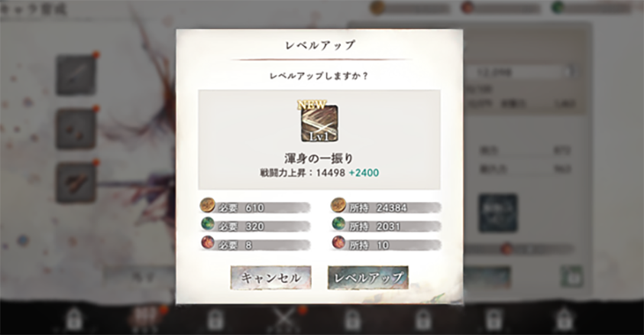Click the green orb icon beside 所持 2031
The height and width of the screenshot is (335, 644).
[x=338, y=224]
